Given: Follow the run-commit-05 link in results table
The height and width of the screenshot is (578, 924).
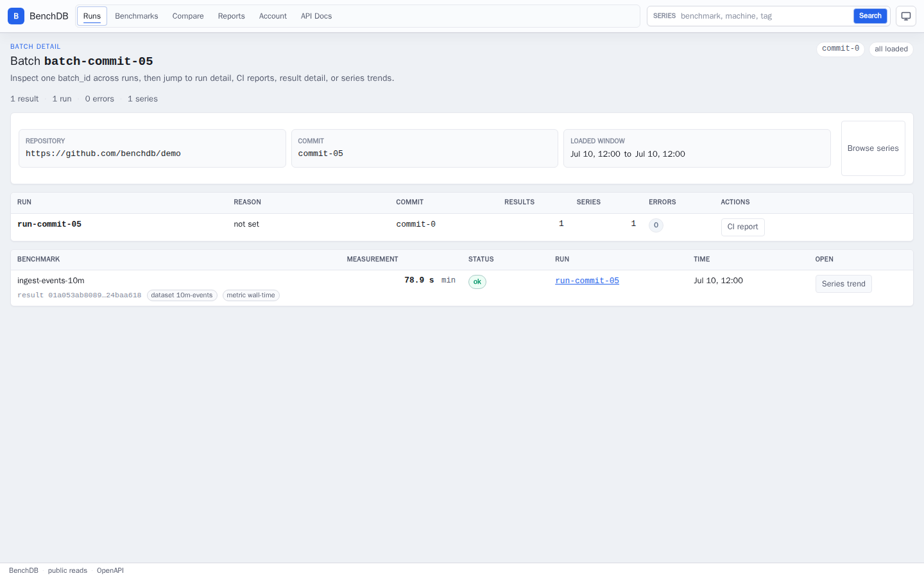Looking at the screenshot, I should click(x=587, y=281).
